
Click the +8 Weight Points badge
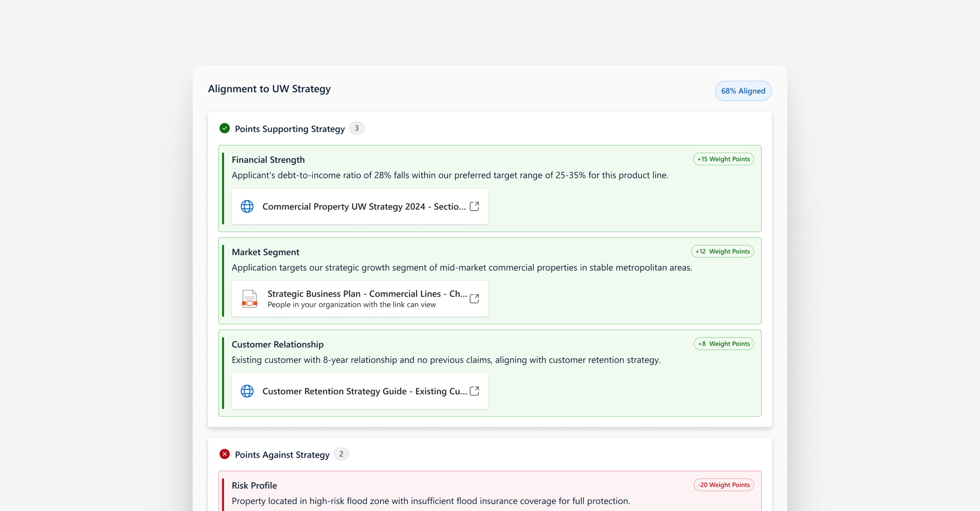point(724,344)
